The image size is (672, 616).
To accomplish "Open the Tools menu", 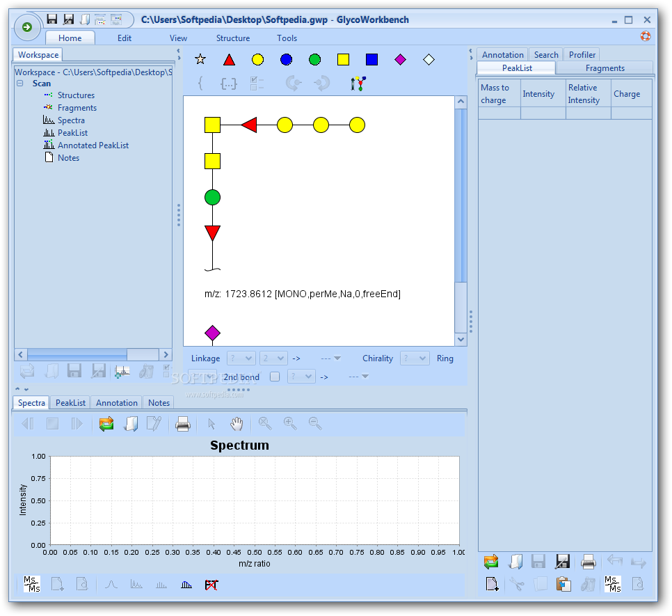I will pyautogui.click(x=287, y=38).
